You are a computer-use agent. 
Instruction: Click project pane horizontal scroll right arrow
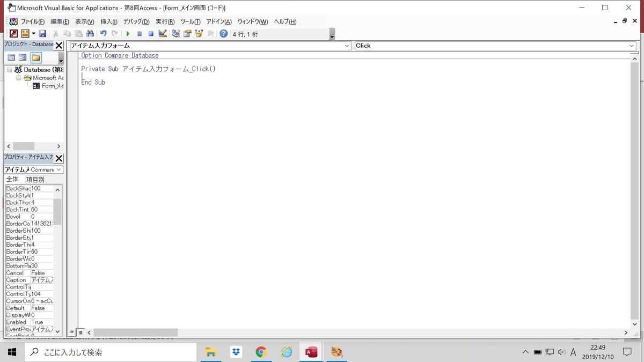[58, 146]
